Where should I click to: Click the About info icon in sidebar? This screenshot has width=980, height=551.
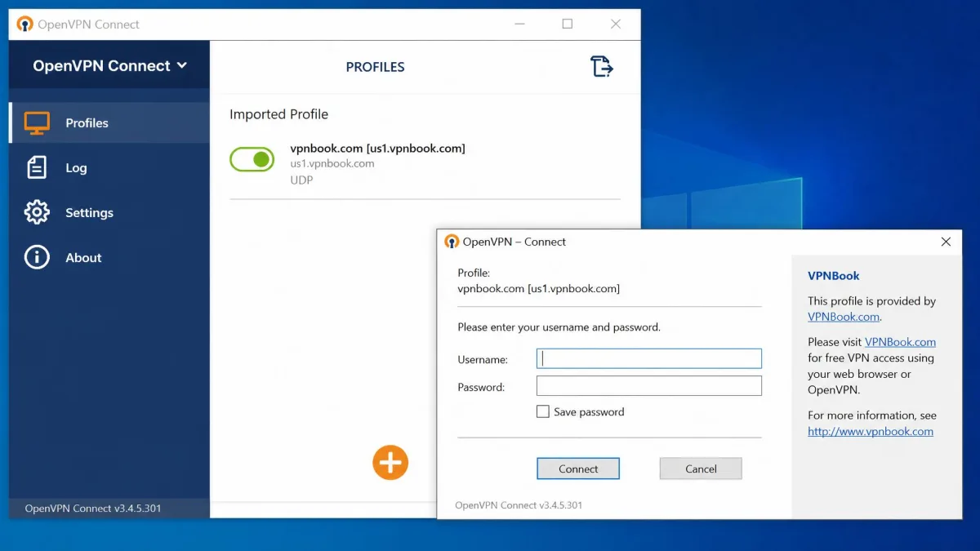37,257
